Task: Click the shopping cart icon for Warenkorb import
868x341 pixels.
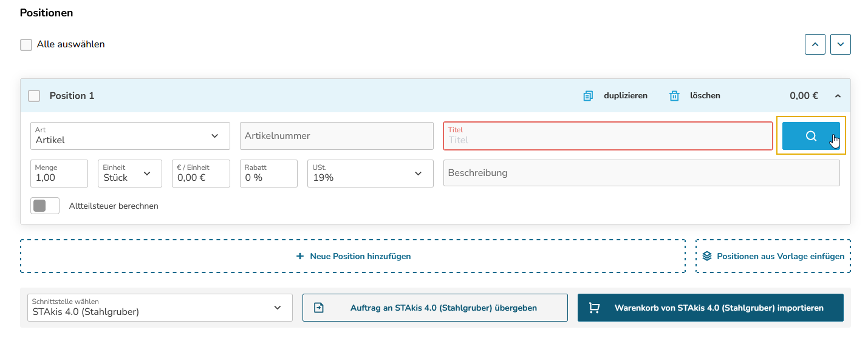Action: 595,308
